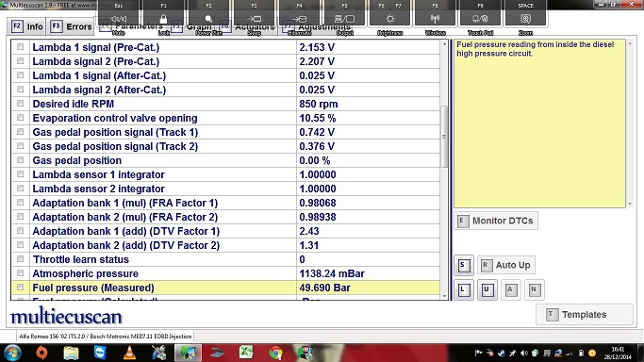Click the Zoom magnifier overlay icon
Image resolution: width=644 pixels, height=362 pixels.
tap(526, 19)
